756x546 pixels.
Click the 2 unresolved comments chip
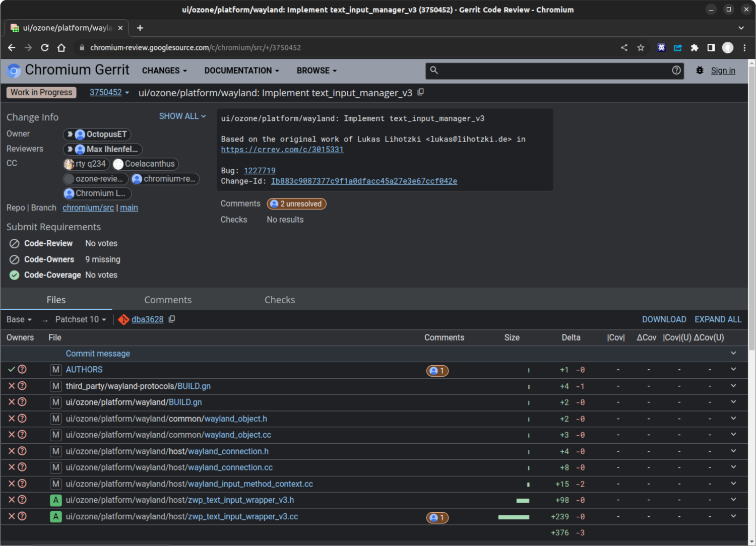(x=296, y=204)
